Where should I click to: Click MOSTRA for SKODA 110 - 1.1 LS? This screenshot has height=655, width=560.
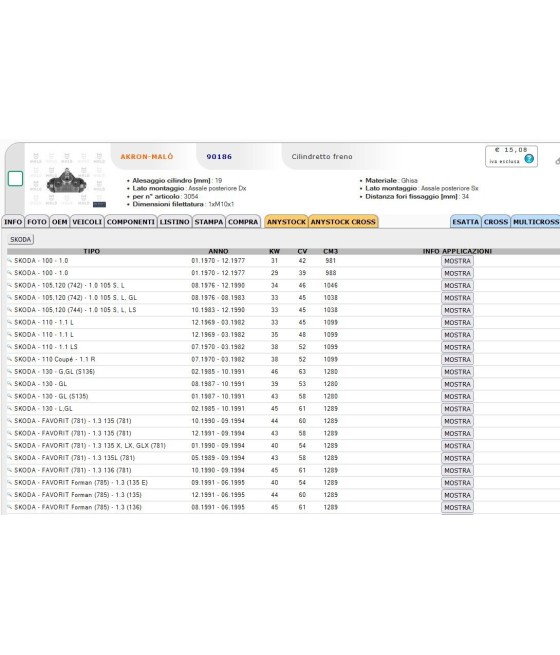pos(457,347)
